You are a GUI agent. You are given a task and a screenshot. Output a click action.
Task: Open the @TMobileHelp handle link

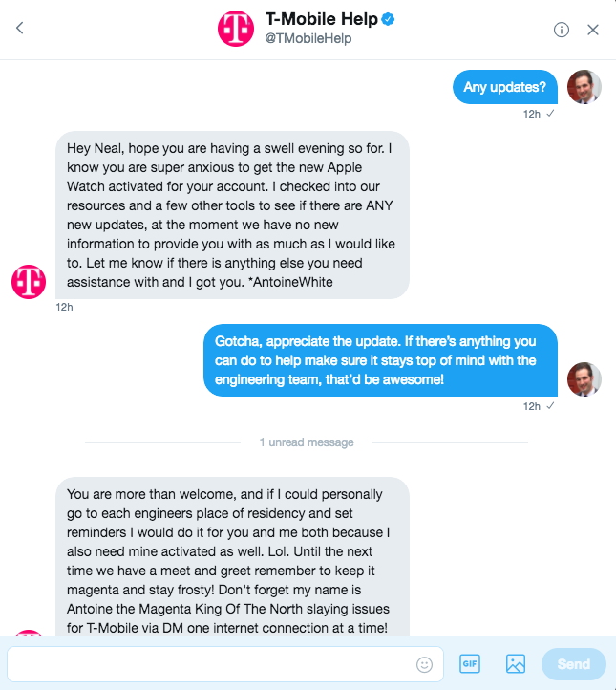308,39
